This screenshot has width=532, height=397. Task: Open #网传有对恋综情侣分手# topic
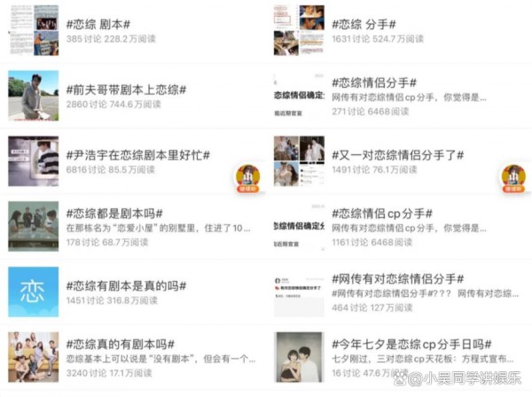(x=397, y=279)
